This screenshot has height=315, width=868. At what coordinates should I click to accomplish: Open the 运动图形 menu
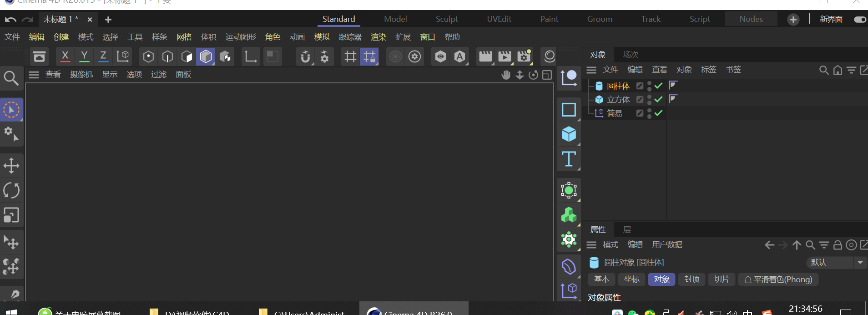pos(241,37)
